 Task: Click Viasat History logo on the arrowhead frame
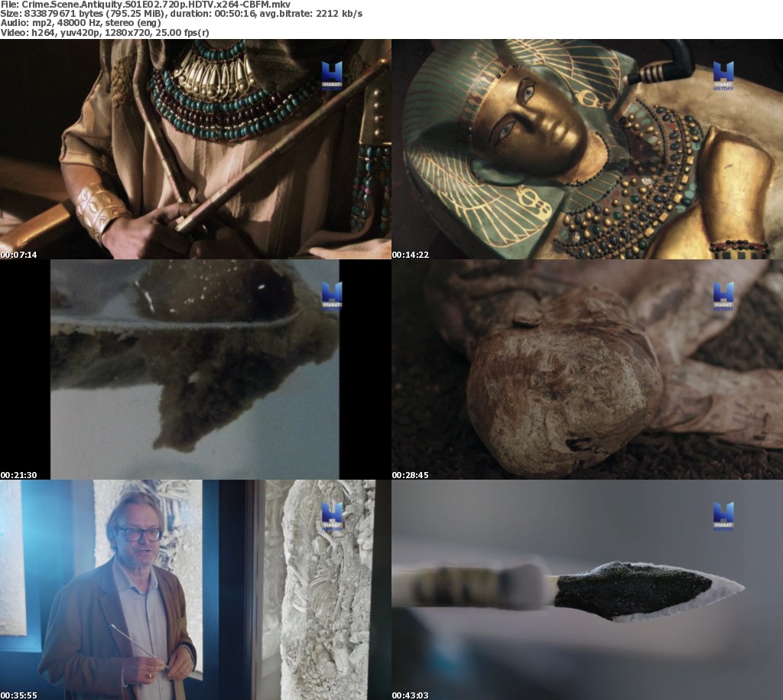coord(723,517)
